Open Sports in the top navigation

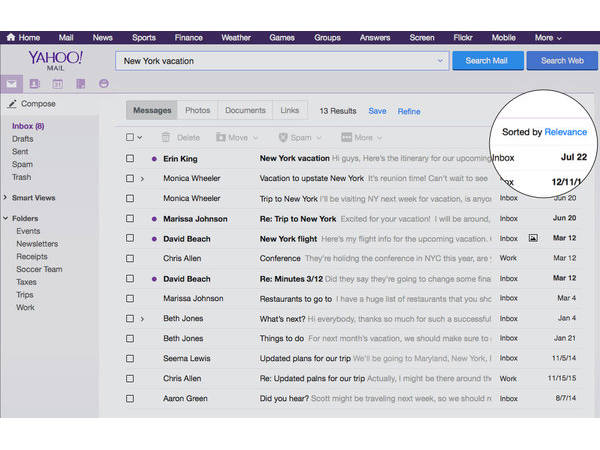pyautogui.click(x=144, y=38)
